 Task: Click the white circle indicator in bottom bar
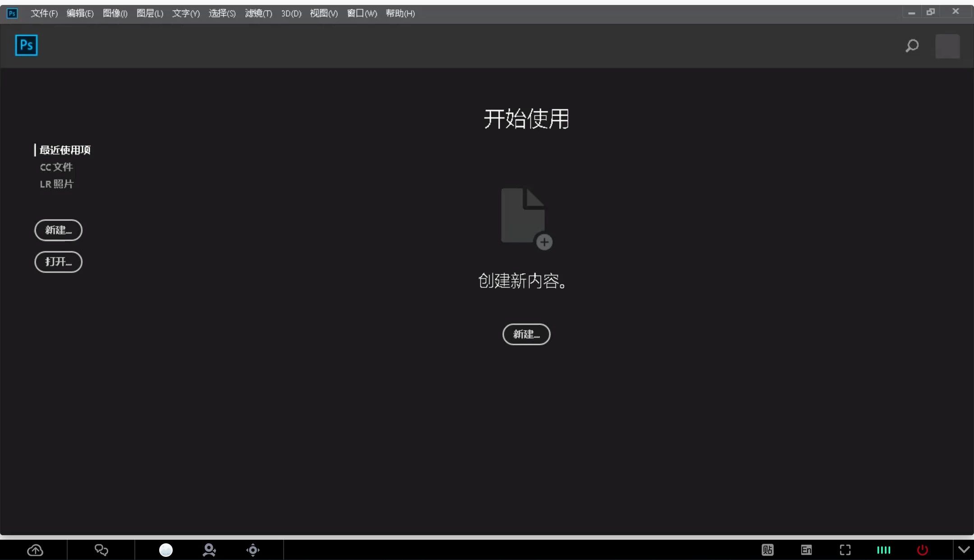(166, 550)
